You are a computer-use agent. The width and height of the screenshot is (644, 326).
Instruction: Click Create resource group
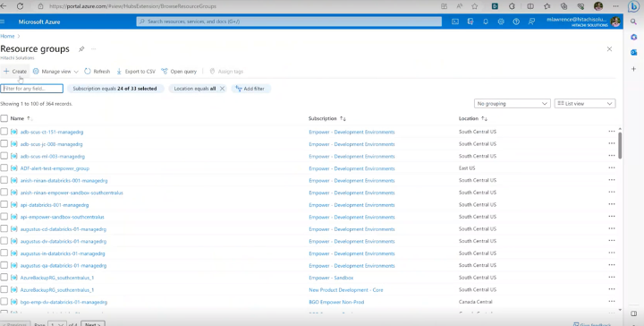(x=15, y=71)
